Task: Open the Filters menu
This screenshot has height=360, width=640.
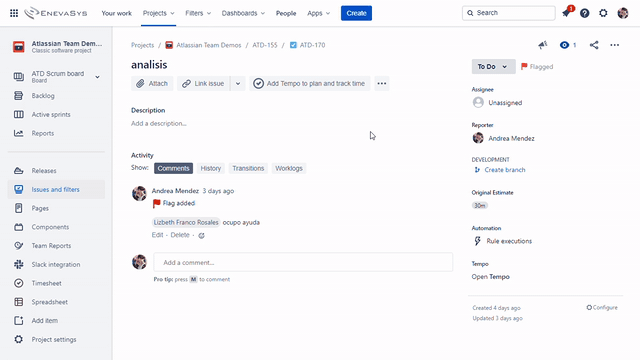Action: point(198,13)
